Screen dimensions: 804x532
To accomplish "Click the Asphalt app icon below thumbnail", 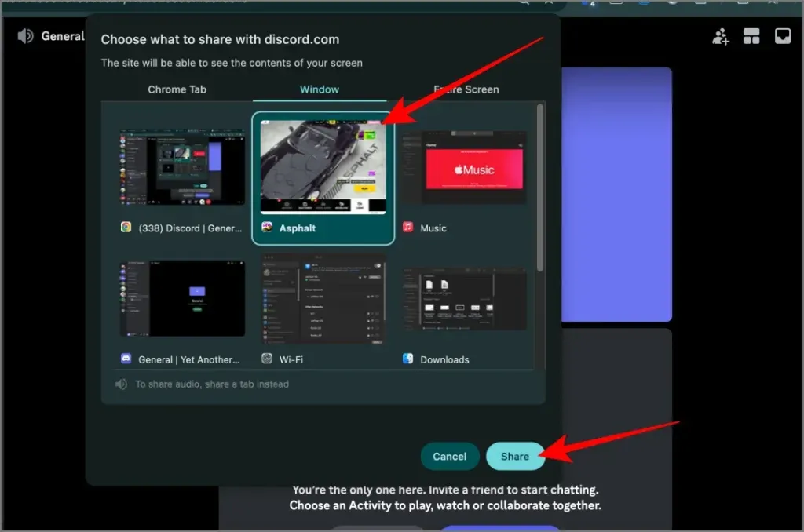I will 267,228.
